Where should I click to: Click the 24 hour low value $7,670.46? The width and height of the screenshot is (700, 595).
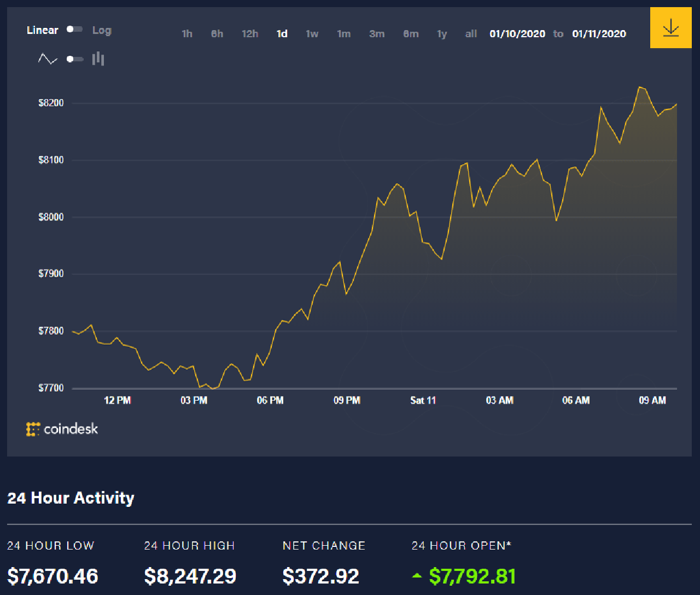click(x=52, y=576)
